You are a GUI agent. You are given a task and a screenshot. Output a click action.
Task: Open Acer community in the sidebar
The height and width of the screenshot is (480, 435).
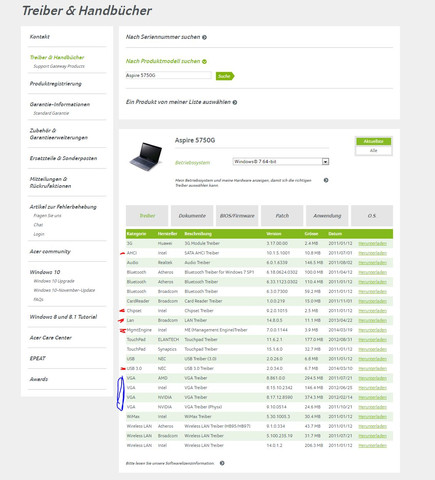click(50, 251)
